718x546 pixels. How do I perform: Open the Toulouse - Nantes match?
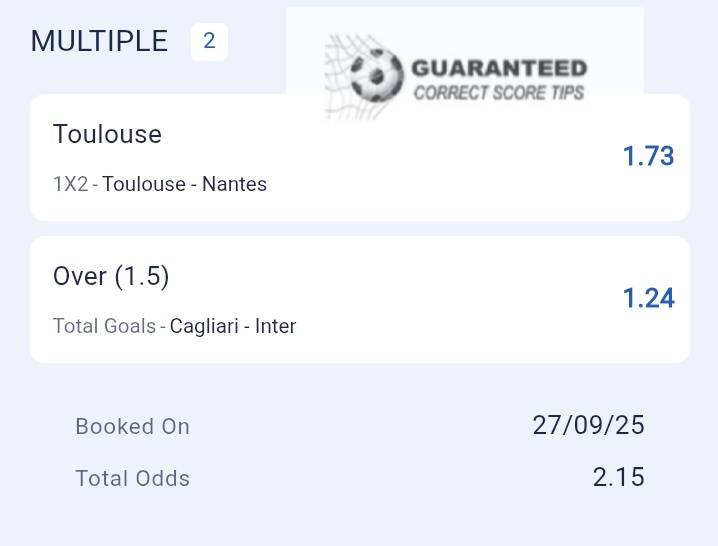(x=184, y=184)
